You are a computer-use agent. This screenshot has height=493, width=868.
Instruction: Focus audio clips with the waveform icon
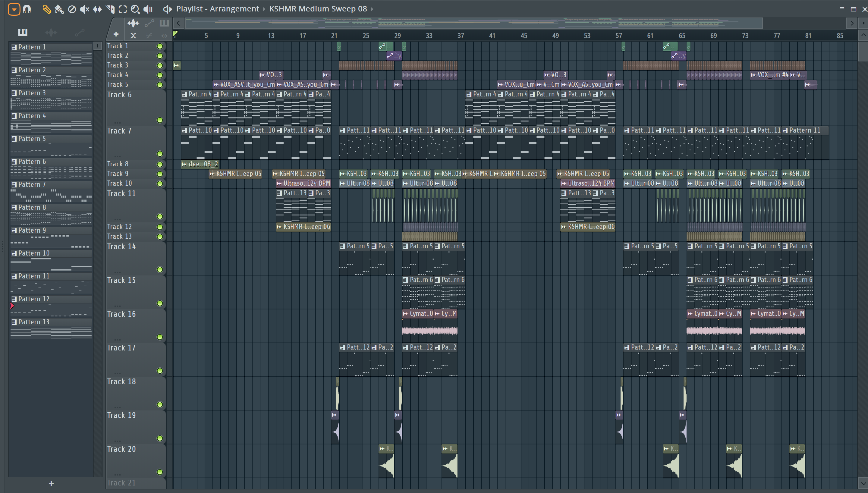pyautogui.click(x=133, y=24)
